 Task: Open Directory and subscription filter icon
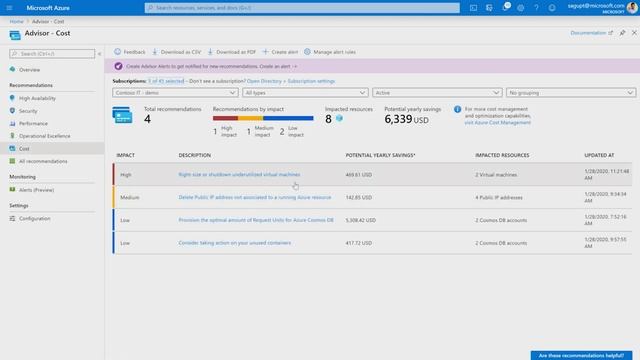[x=489, y=8]
